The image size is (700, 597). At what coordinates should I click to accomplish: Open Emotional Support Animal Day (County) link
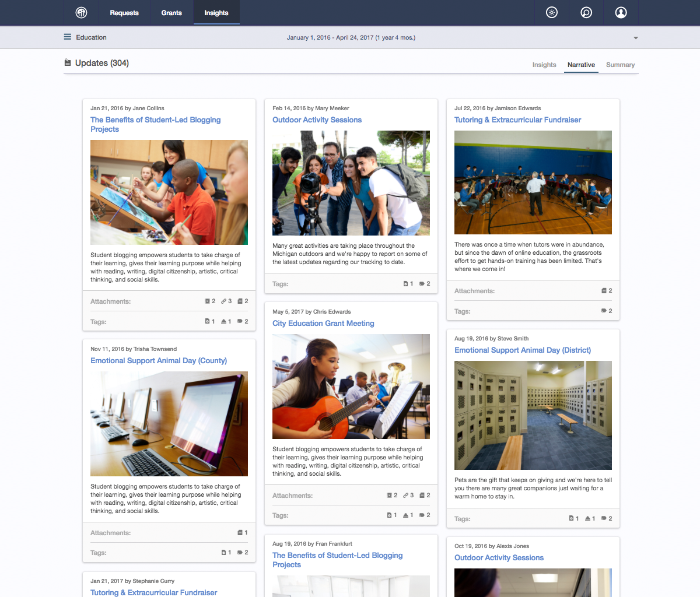click(x=159, y=361)
